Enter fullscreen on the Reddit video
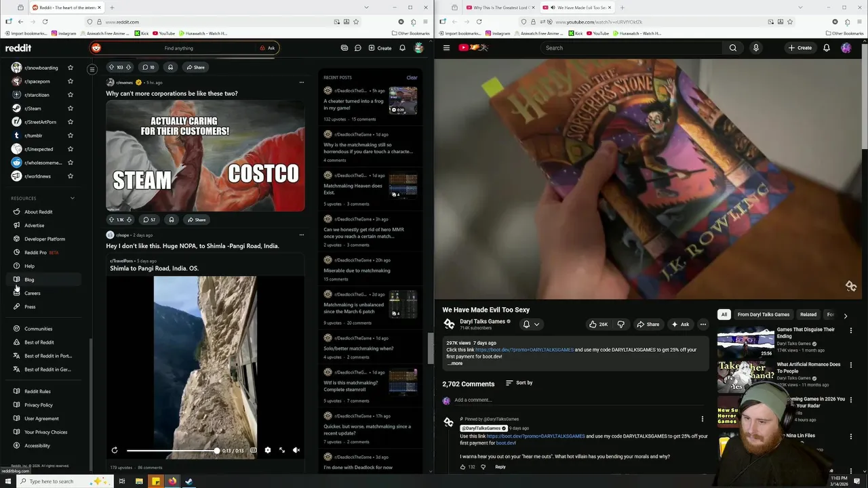This screenshot has width=868, height=488. pyautogui.click(x=282, y=450)
